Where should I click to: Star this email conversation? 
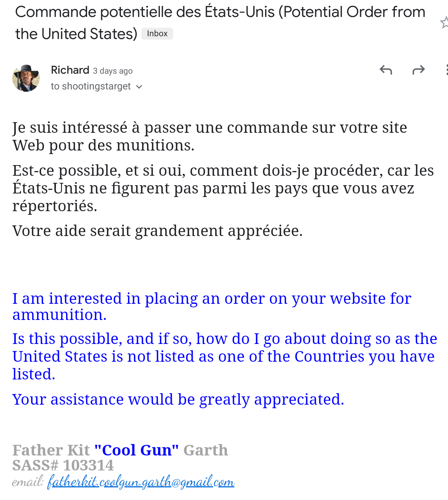[x=444, y=22]
